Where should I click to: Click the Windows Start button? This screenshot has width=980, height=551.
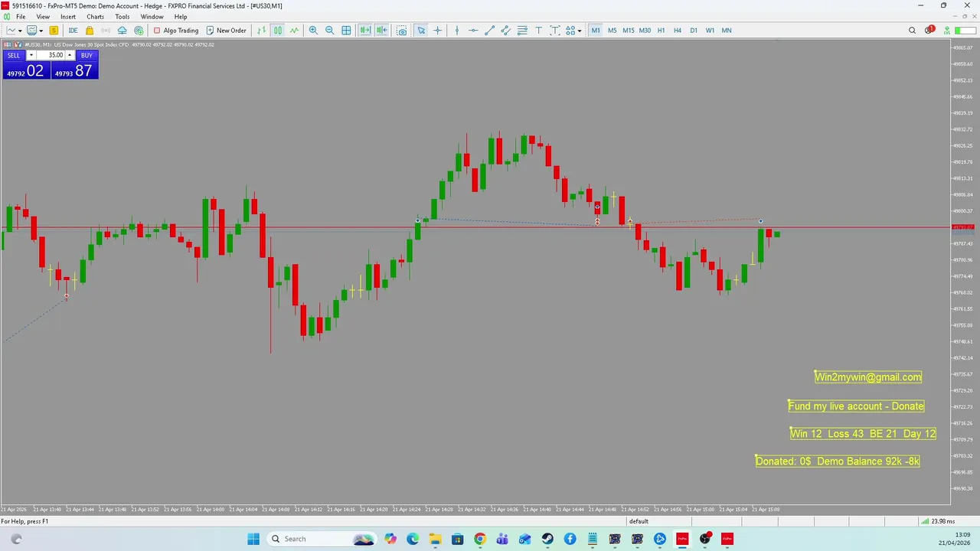[x=253, y=539]
